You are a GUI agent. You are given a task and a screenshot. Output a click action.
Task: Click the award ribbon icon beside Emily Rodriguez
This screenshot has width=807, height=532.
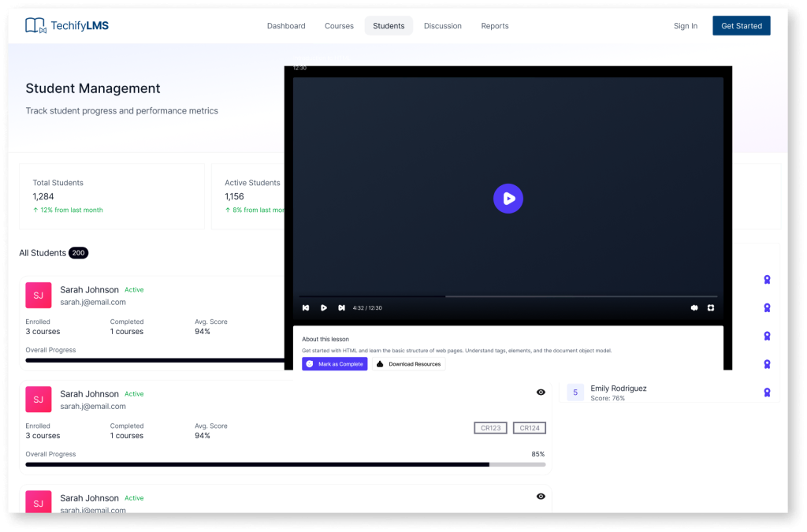767,392
